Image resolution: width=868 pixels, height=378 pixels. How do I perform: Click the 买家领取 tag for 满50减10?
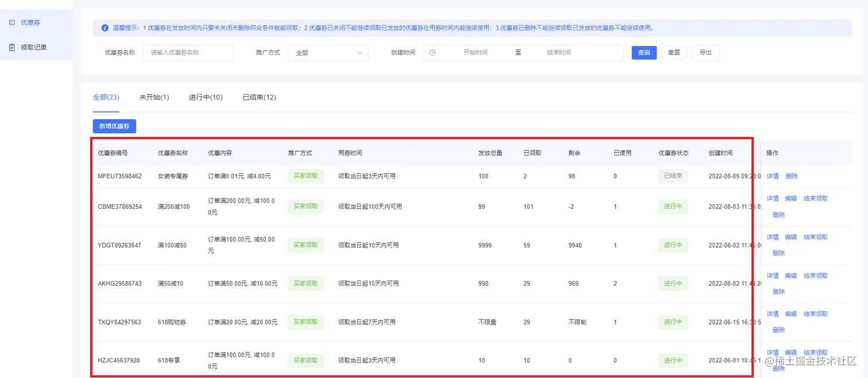pos(305,283)
